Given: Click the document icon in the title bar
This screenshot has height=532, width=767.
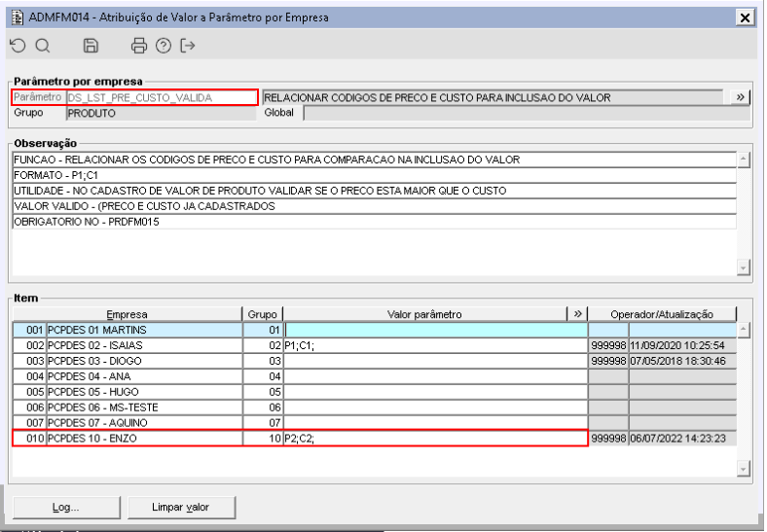Looking at the screenshot, I should point(18,18).
